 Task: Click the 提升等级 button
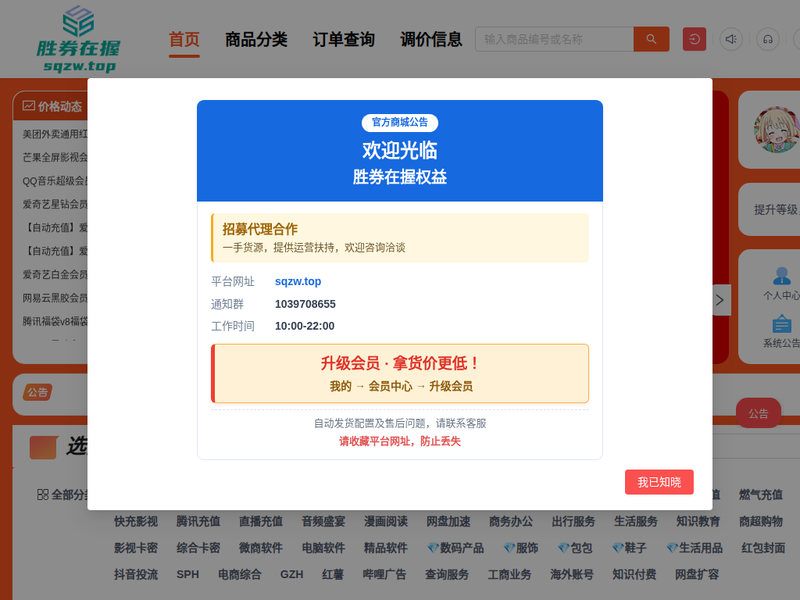point(777,210)
